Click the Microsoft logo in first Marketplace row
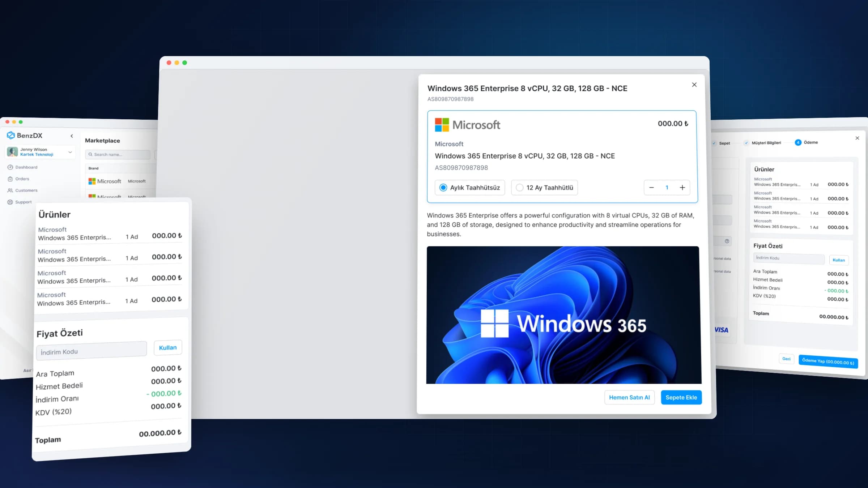Image resolution: width=868 pixels, height=488 pixels. pyautogui.click(x=105, y=181)
